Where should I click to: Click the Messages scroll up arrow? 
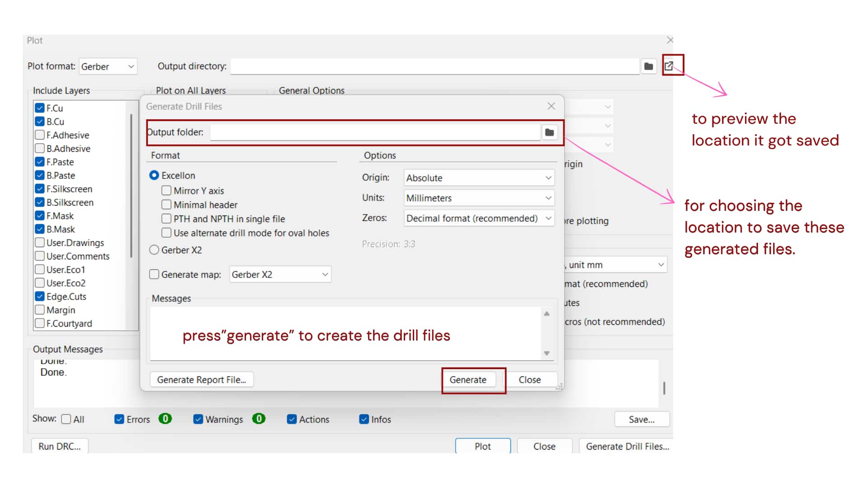pos(547,314)
